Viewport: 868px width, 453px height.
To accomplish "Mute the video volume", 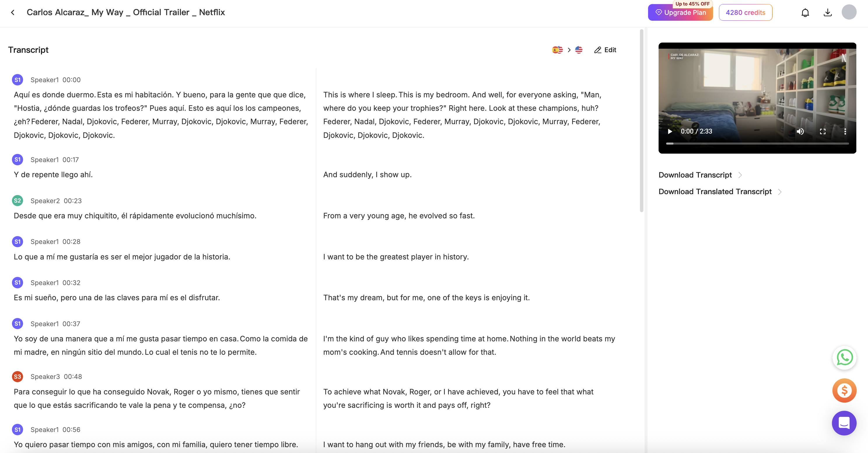I will 800,131.
